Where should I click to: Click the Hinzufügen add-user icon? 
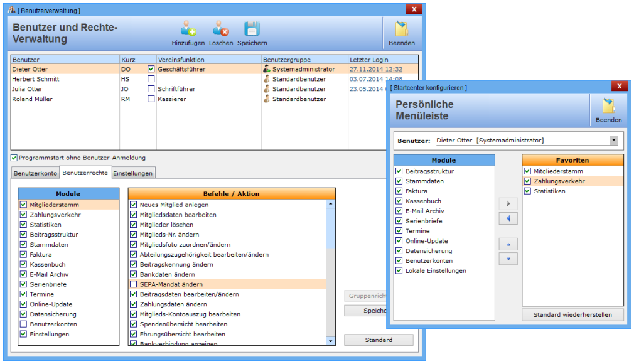pyautogui.click(x=188, y=29)
